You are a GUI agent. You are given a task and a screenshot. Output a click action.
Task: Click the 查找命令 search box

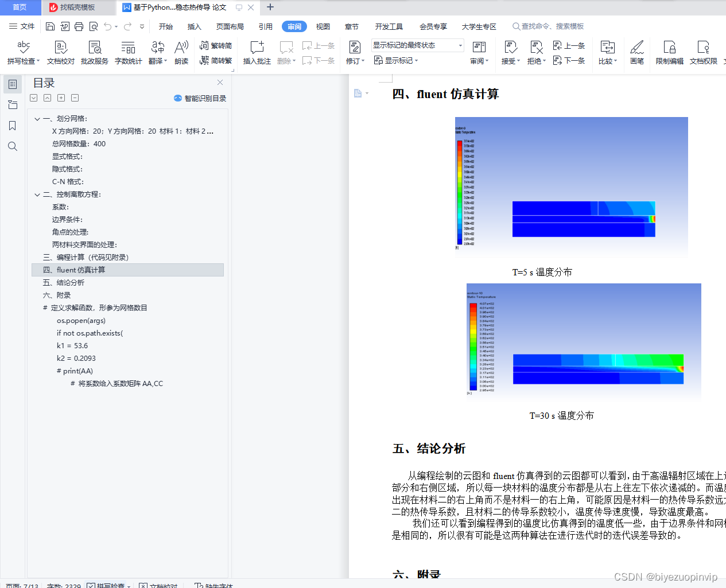[548, 26]
